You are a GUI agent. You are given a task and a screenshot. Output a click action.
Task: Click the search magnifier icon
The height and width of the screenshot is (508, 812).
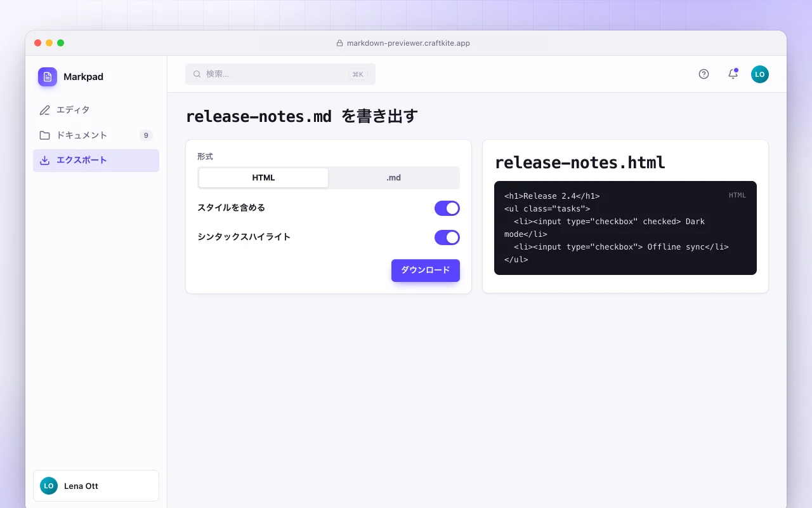pyautogui.click(x=197, y=74)
